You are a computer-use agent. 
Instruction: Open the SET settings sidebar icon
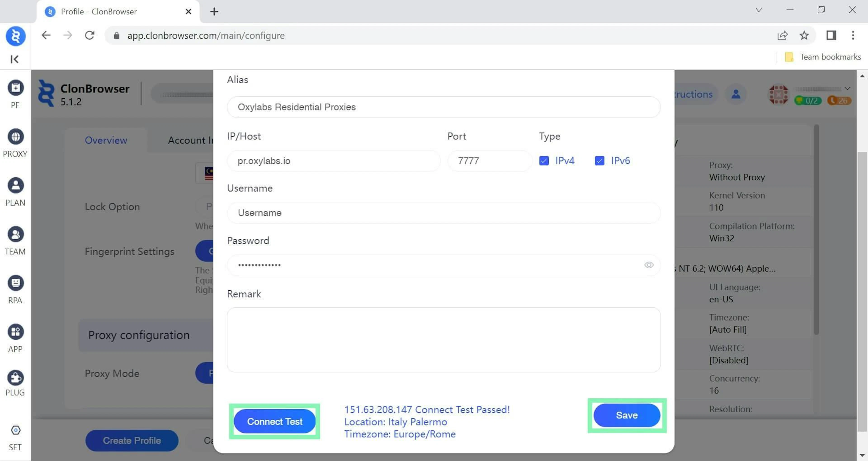pyautogui.click(x=16, y=430)
